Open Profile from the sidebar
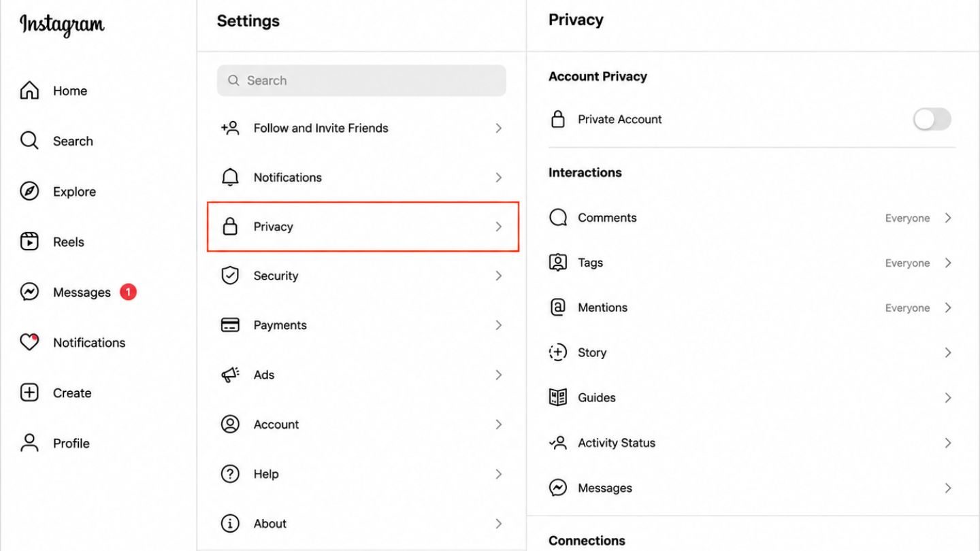980x551 pixels. coord(71,443)
